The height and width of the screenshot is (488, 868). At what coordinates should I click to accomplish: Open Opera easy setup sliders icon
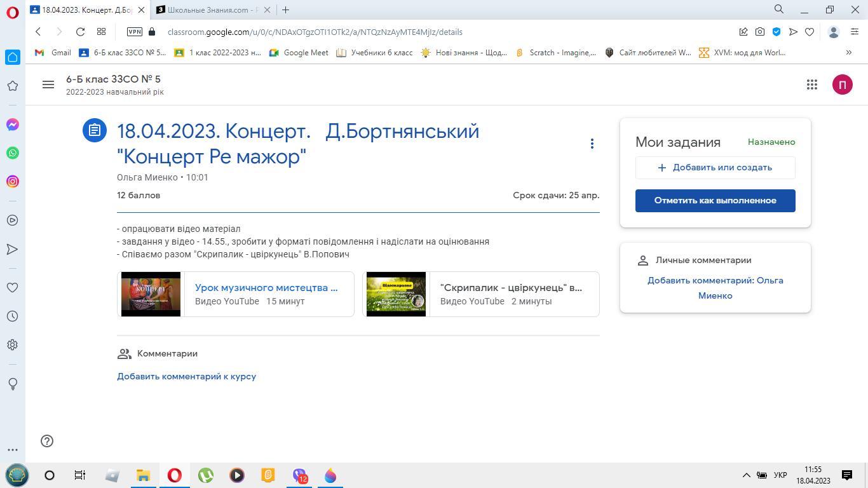coord(855,32)
